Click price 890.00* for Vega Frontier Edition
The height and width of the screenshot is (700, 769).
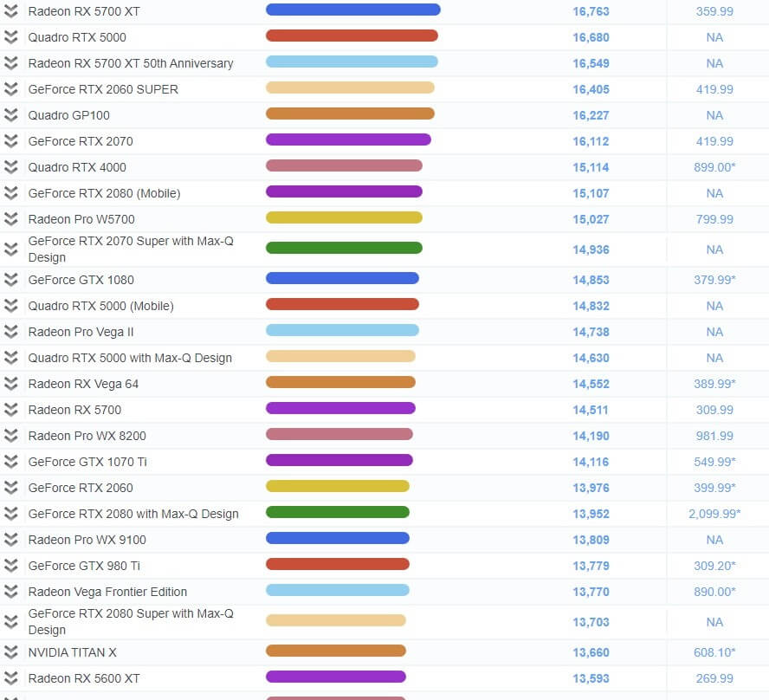pyautogui.click(x=714, y=592)
